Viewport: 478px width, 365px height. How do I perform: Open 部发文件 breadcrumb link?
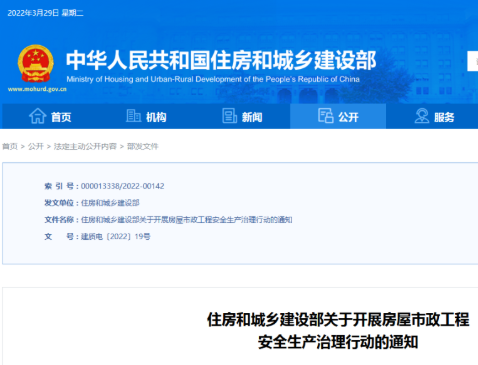[142, 146]
